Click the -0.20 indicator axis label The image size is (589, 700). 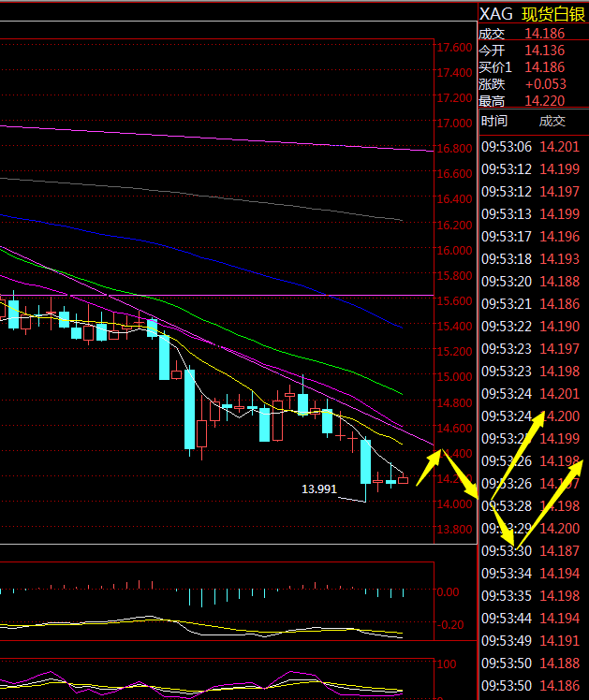[449, 625]
